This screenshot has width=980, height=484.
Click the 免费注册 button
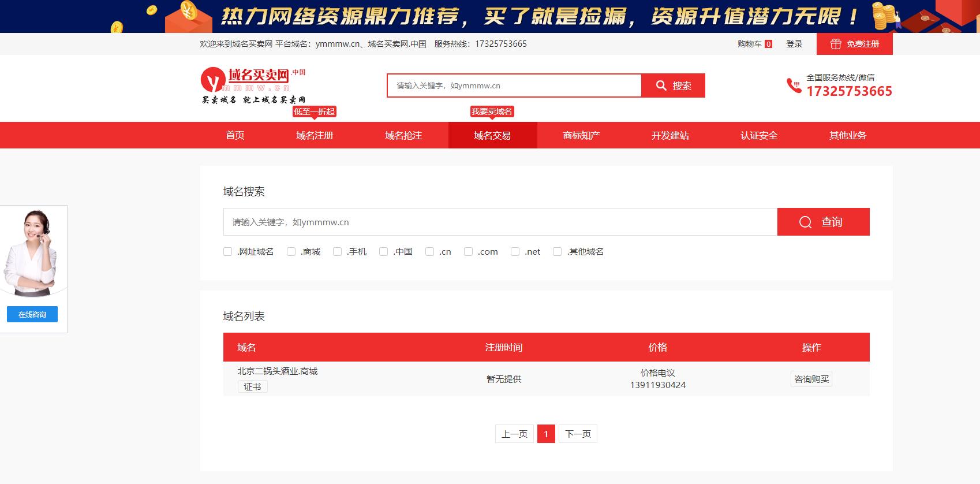pos(855,44)
